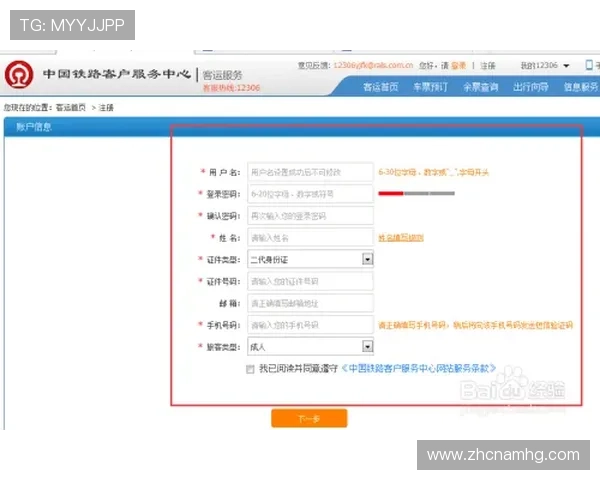The image size is (600, 480).
Task: Open the 信息服务 navigation tab
Action: click(x=580, y=87)
